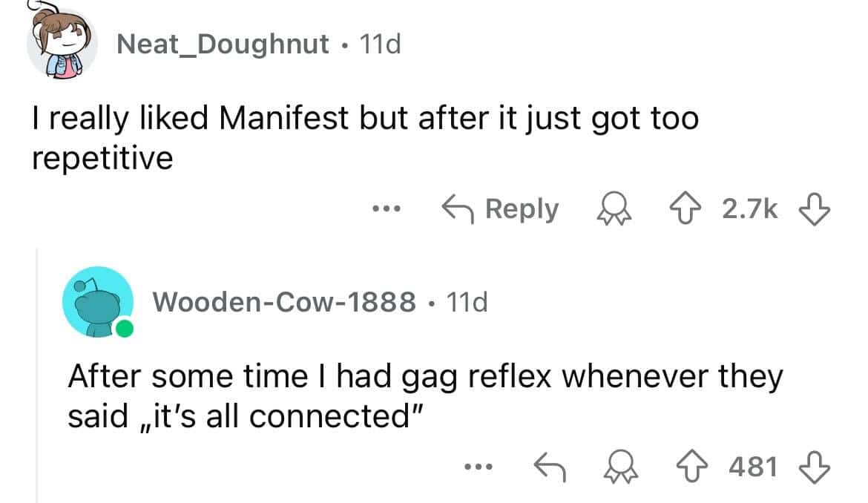This screenshot has width=868, height=503.
Task: Reply to Neat_Doughnut's comment
Action: (499, 210)
